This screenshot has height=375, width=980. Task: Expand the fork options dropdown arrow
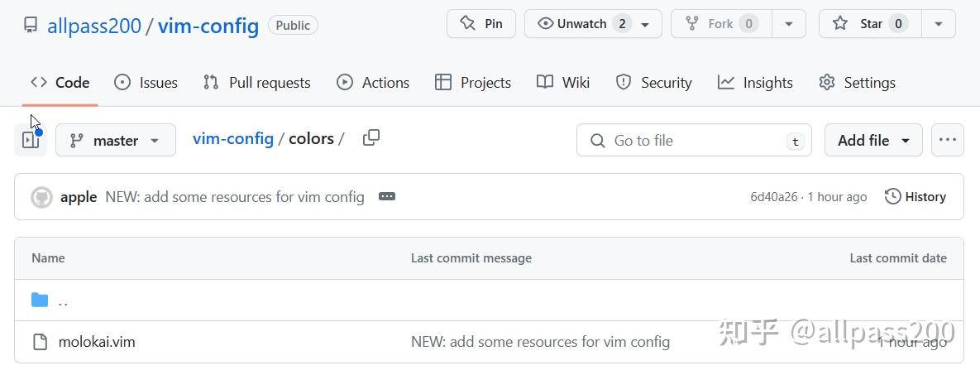[789, 24]
